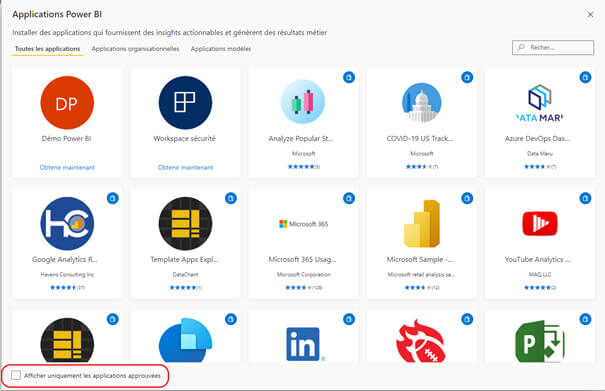Select the red football app icon

click(421, 341)
